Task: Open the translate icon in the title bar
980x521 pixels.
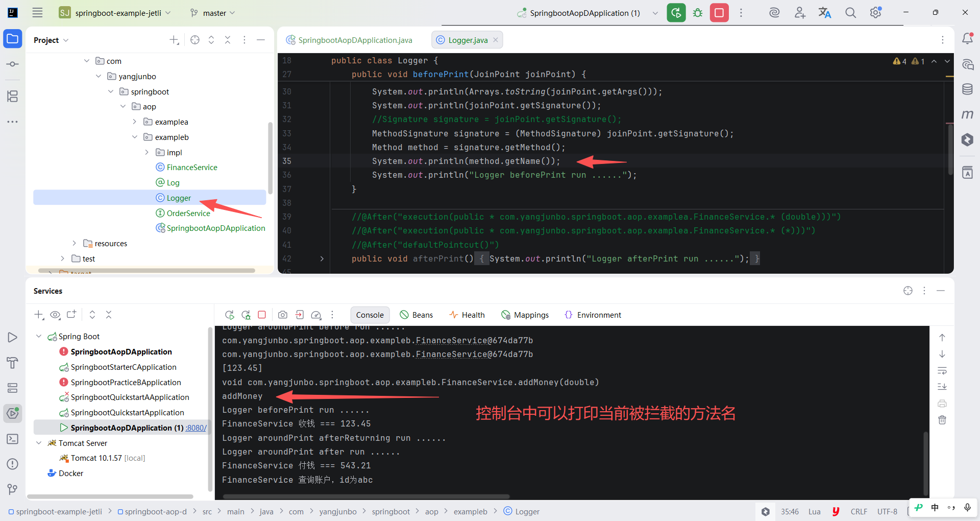Action: point(825,13)
